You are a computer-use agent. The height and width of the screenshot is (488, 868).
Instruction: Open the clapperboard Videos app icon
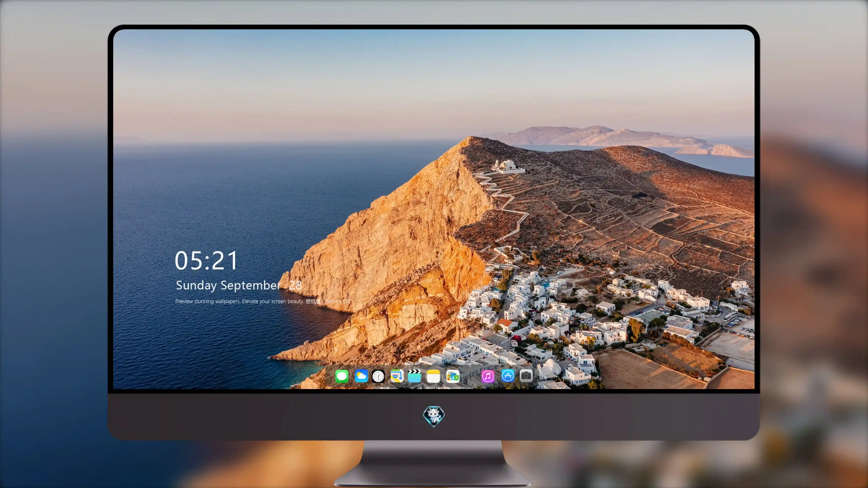pyautogui.click(x=415, y=376)
